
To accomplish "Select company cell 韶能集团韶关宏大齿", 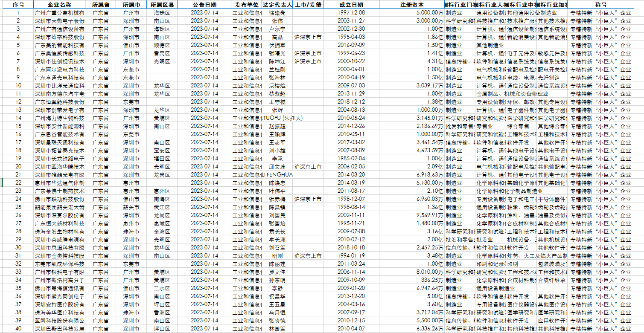I will pyautogui.click(x=59, y=207).
